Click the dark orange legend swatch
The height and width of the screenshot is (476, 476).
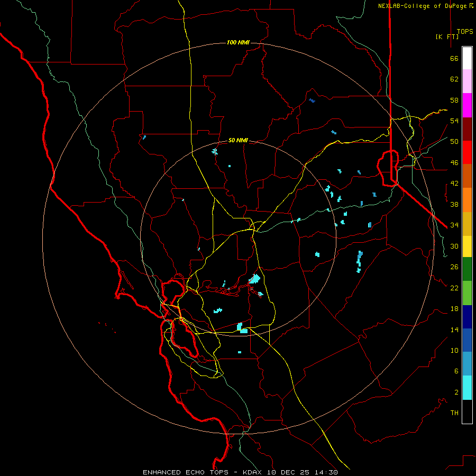[x=467, y=176]
